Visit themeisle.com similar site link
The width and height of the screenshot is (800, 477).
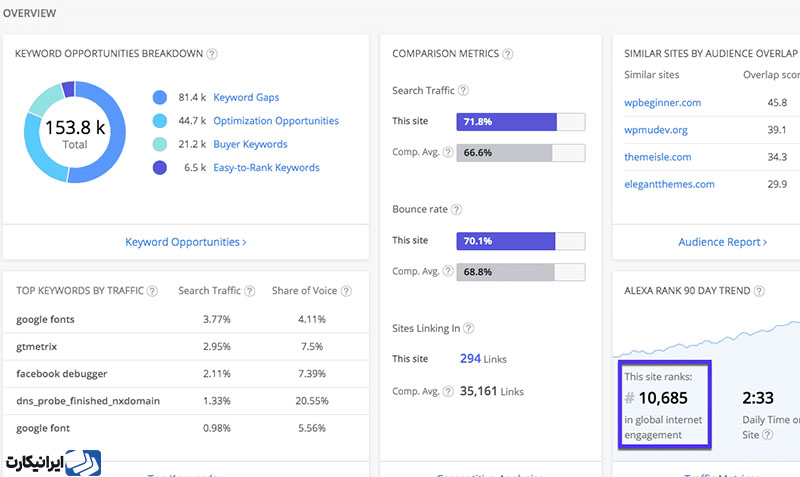pos(658,157)
